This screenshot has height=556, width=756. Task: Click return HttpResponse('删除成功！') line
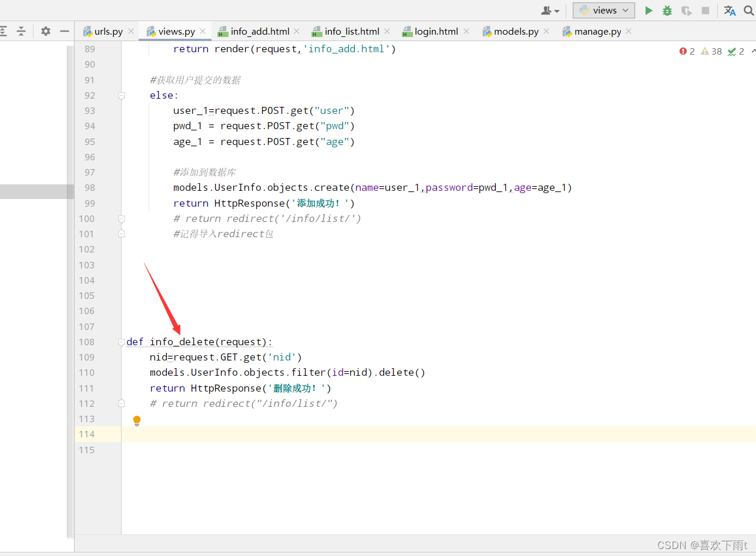tap(240, 388)
